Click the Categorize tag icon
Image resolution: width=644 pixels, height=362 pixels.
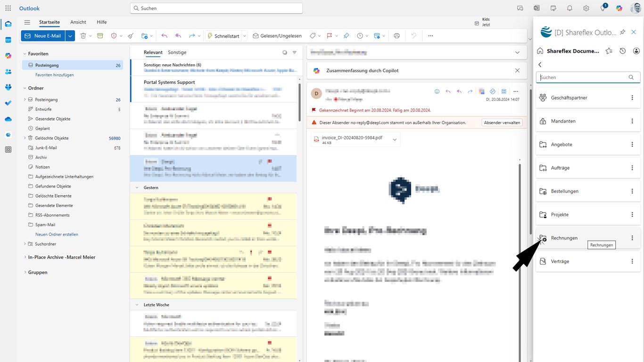pos(313,36)
